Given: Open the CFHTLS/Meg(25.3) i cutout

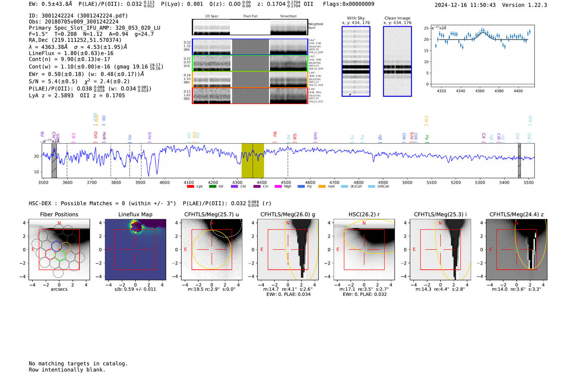Looking at the screenshot, I should point(440,250).
